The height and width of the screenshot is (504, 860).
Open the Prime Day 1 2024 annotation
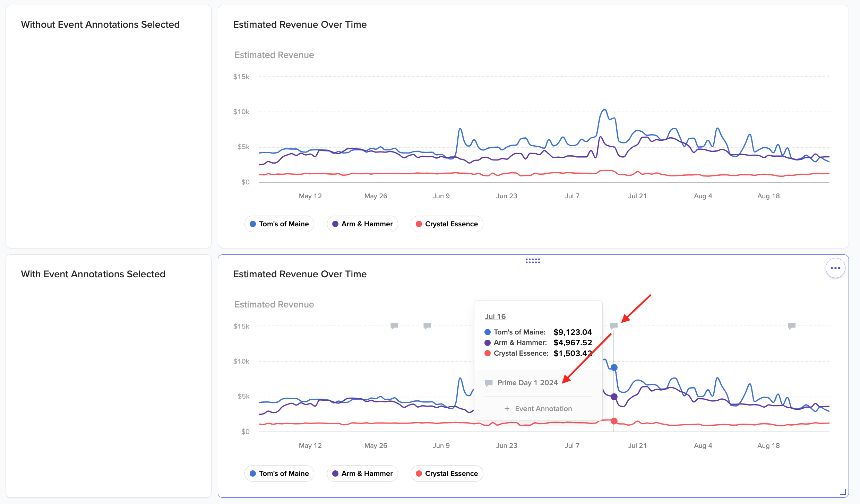tap(527, 383)
